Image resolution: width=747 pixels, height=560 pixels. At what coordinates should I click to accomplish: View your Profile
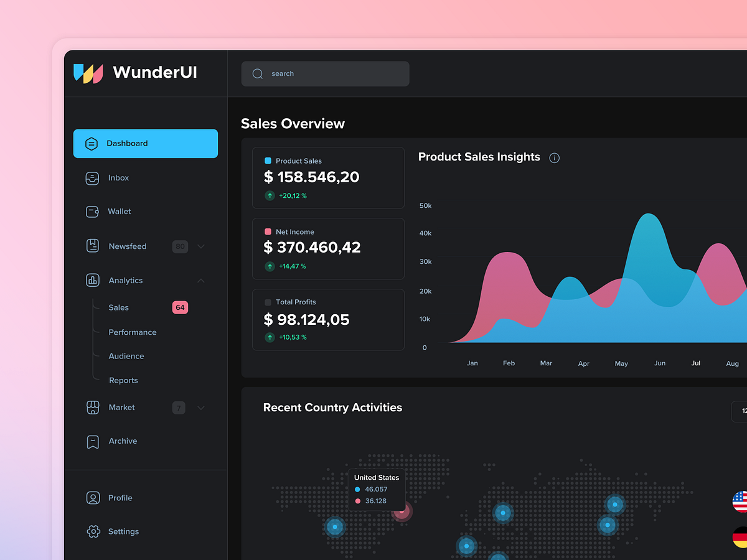[120, 498]
